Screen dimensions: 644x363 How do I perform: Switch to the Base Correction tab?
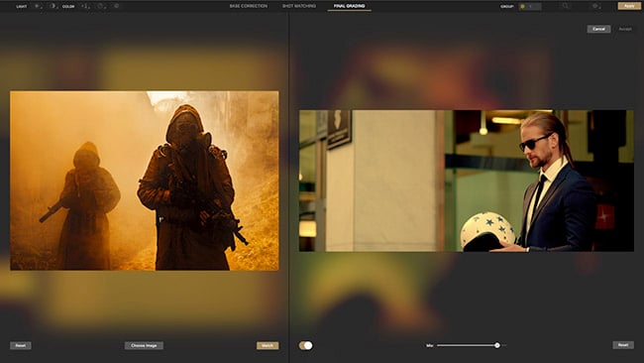click(x=249, y=6)
